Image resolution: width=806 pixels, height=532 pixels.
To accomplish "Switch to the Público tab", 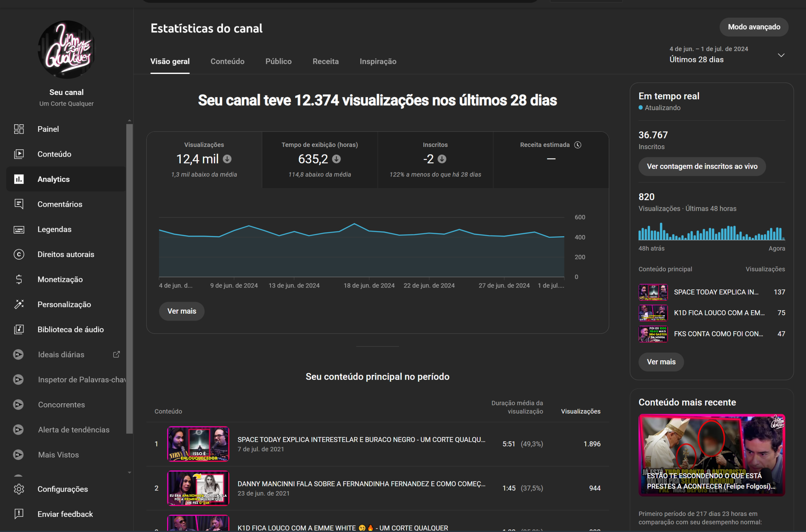I will (278, 61).
